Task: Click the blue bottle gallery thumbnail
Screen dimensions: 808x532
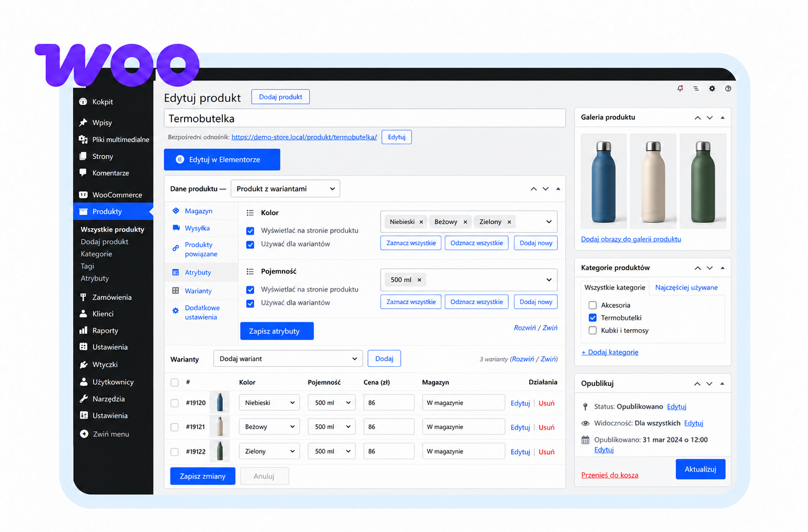Action: point(604,181)
